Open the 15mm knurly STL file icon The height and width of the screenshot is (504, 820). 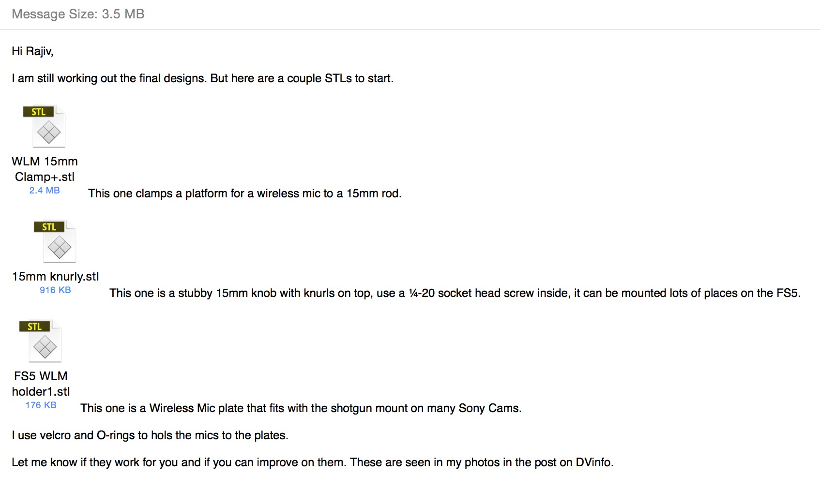pyautogui.click(x=55, y=242)
